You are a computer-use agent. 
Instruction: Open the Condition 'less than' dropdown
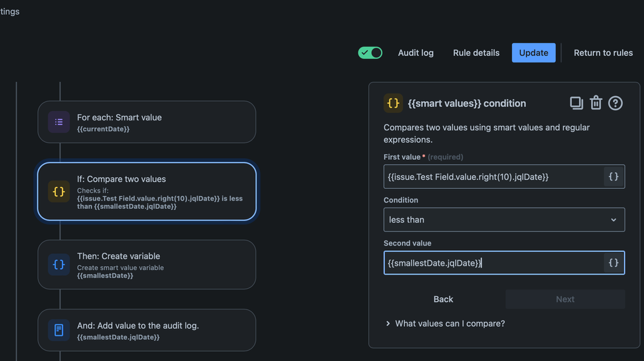pyautogui.click(x=504, y=220)
